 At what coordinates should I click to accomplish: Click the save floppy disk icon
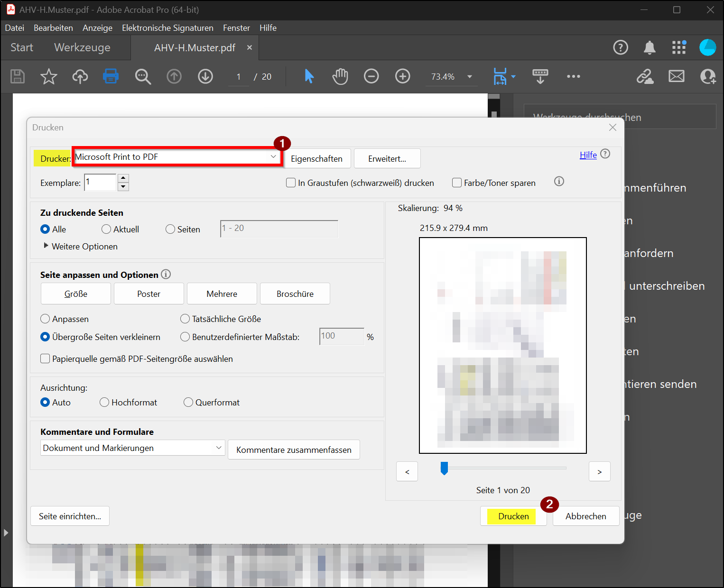pos(18,76)
